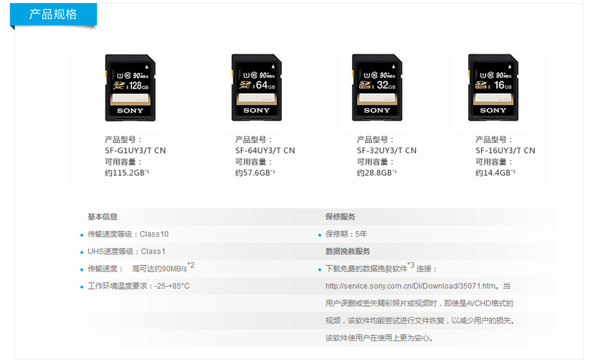Image resolution: width=595 pixels, height=364 pixels.
Task: Click capacity text 约115.2GB
Action: 127,173
